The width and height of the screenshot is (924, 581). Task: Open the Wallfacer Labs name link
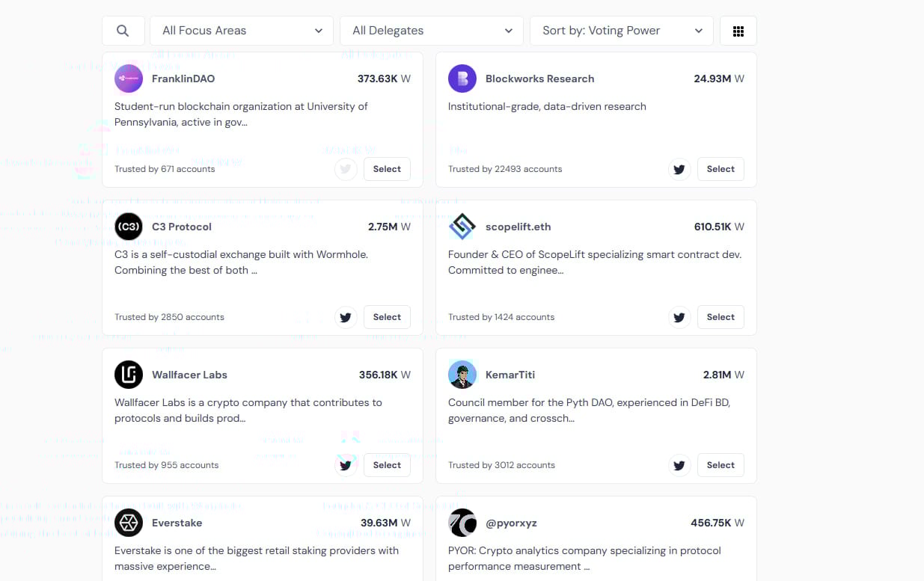189,375
